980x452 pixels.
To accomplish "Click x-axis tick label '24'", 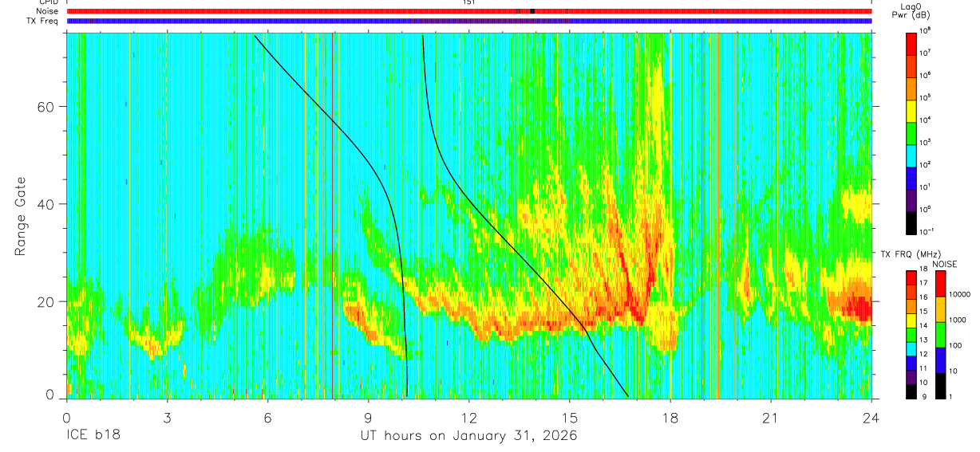I will coord(871,418).
